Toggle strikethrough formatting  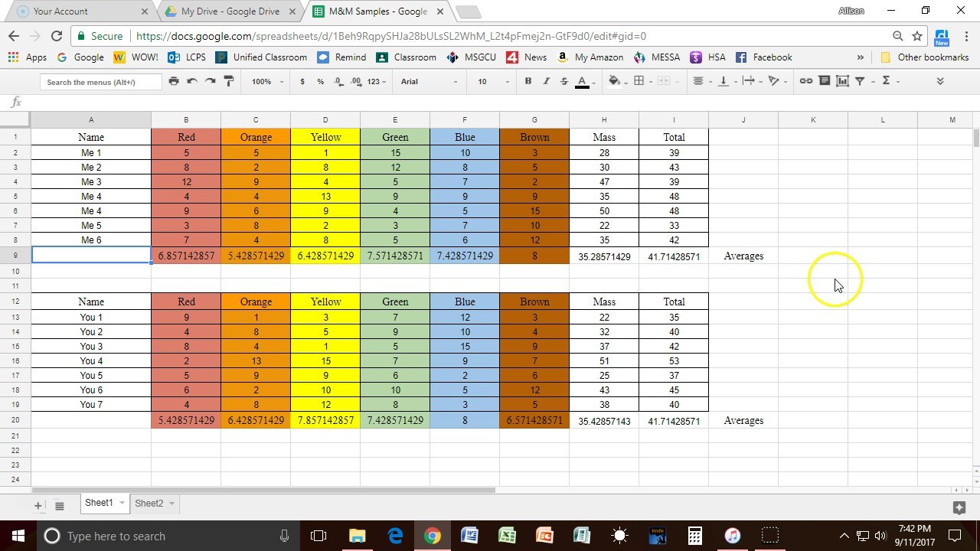564,81
